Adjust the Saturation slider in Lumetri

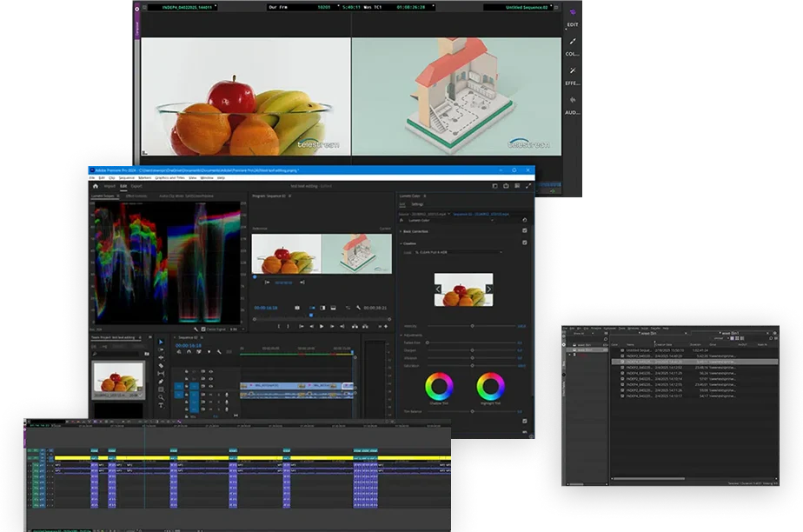click(x=472, y=366)
